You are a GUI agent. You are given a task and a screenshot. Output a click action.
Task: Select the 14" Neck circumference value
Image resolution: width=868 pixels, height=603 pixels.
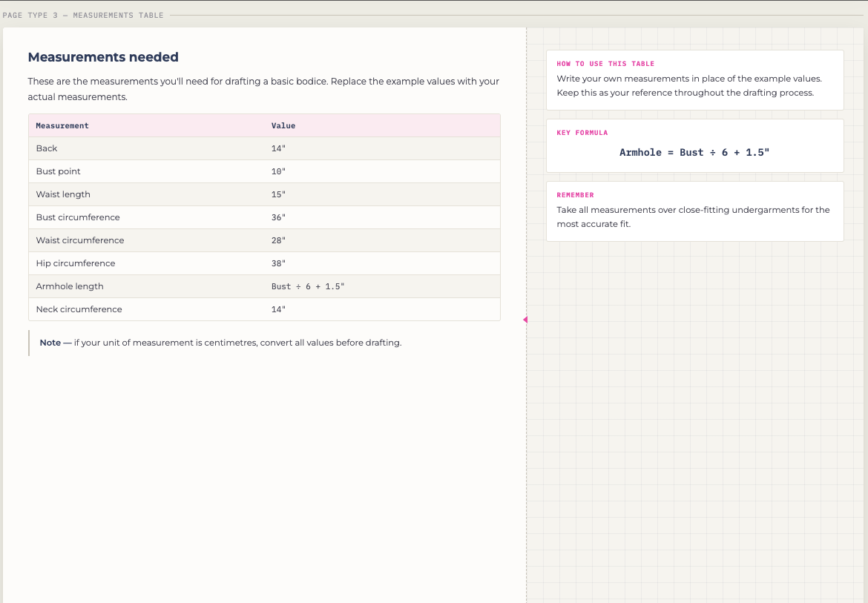278,309
